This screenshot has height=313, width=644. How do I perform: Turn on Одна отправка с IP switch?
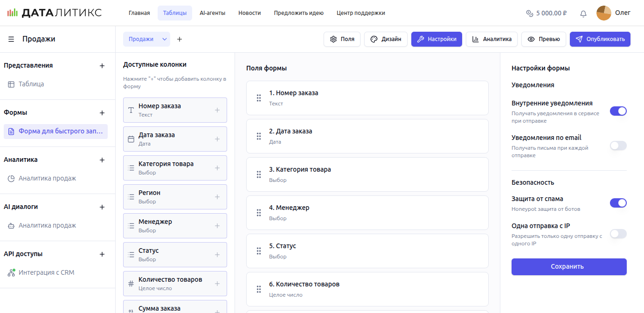point(618,234)
